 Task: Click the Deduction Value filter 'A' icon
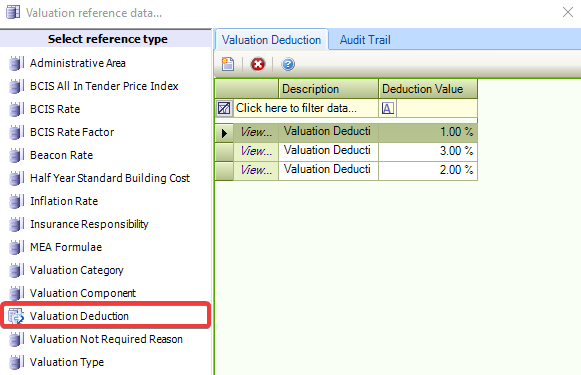point(388,109)
